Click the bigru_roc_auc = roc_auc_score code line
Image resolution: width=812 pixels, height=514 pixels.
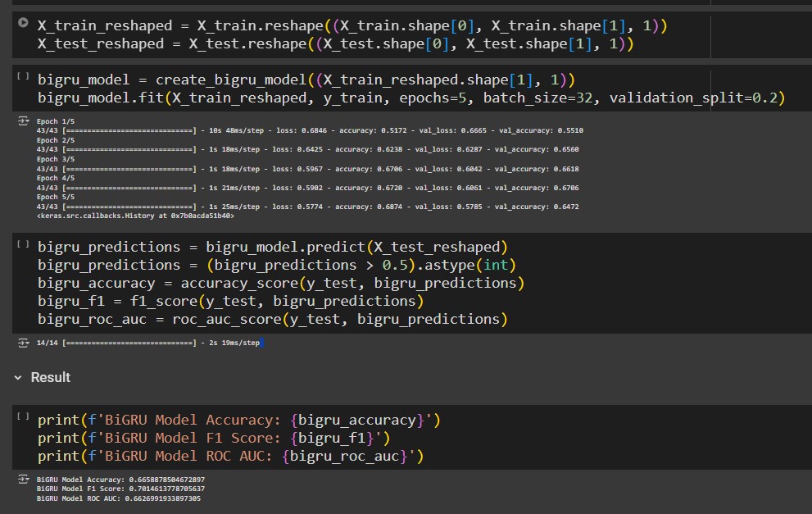click(272, 319)
